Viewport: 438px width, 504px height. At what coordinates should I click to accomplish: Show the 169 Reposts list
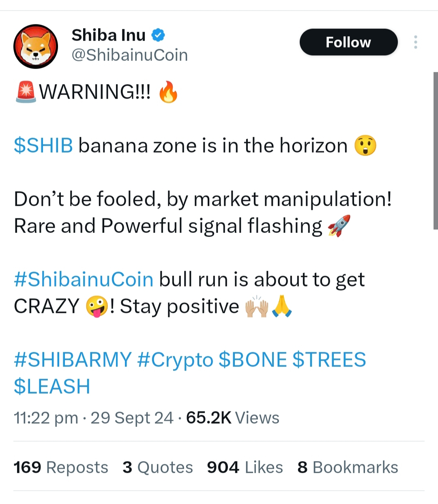(x=61, y=467)
